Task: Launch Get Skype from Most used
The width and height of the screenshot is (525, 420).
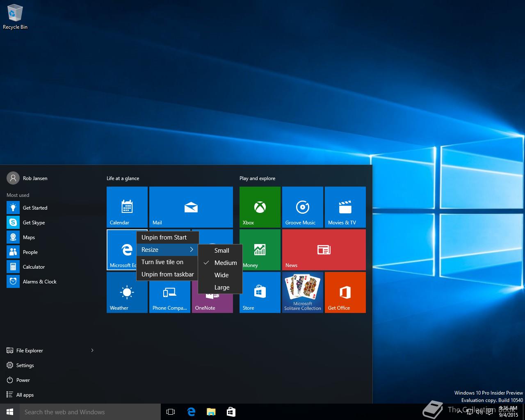Action: point(50,223)
